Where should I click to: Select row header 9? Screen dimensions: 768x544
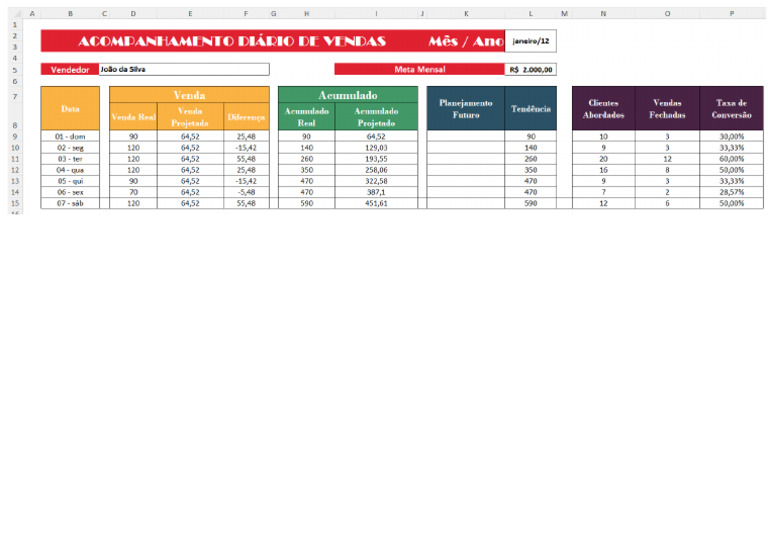[x=15, y=137]
